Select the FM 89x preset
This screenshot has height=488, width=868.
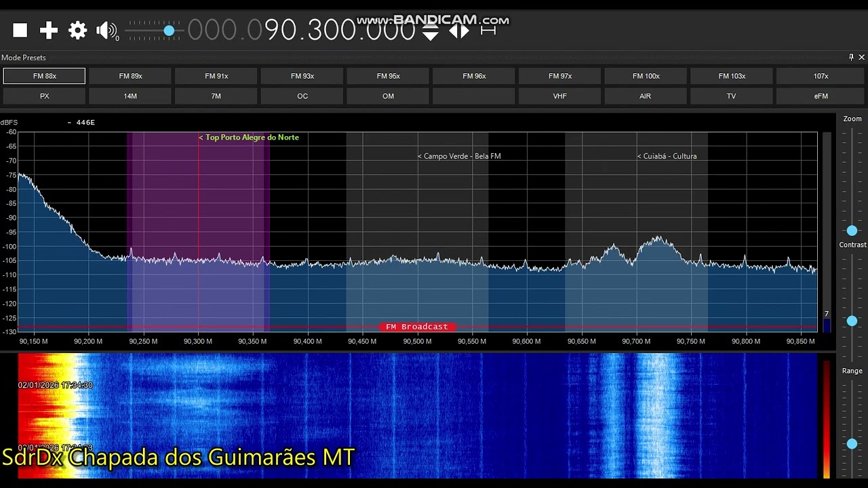130,76
